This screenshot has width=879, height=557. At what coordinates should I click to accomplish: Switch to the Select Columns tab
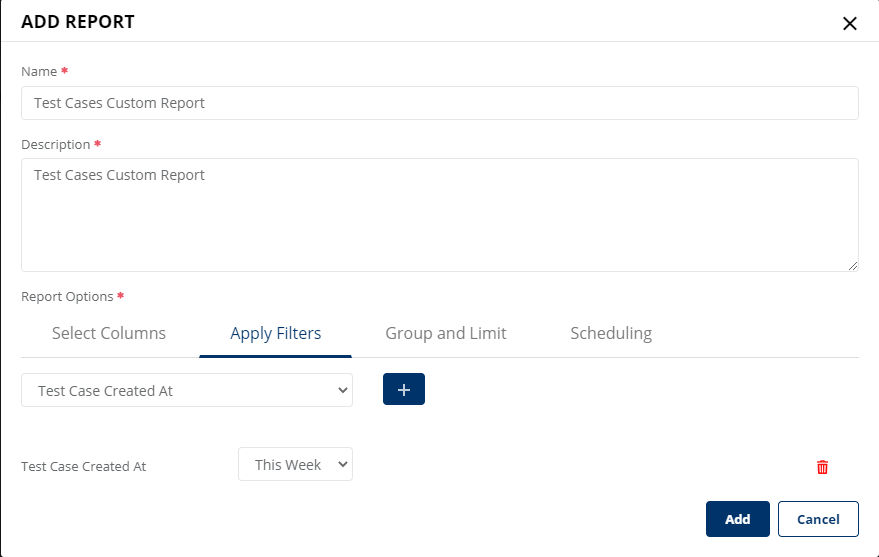pyautogui.click(x=109, y=333)
